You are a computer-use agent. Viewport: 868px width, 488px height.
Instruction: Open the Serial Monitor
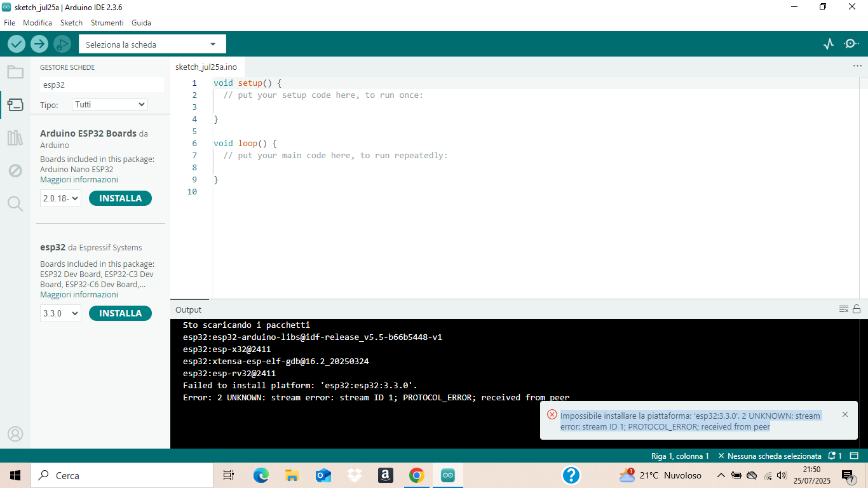[x=851, y=44]
